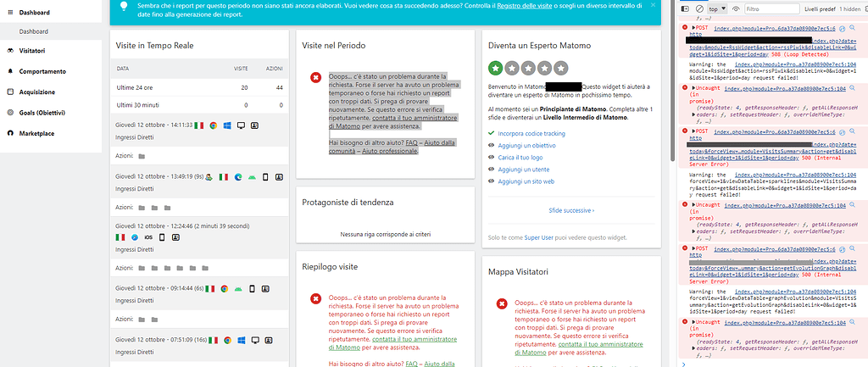Click the 'Carica il tuo logo' challenge link
The width and height of the screenshot is (868, 367).
point(520,158)
